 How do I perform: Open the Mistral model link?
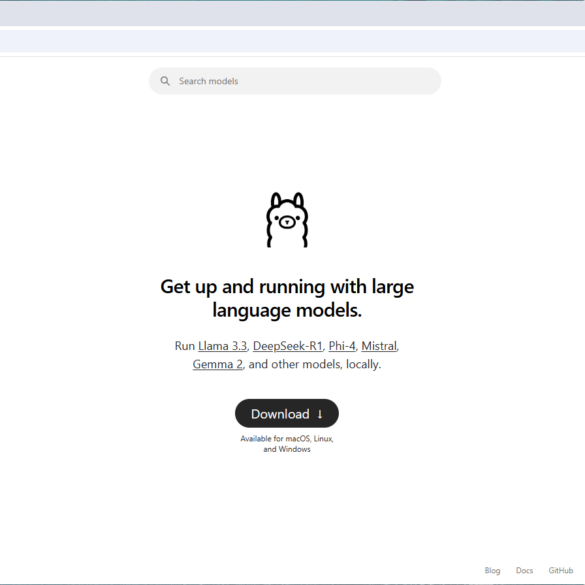pos(379,346)
